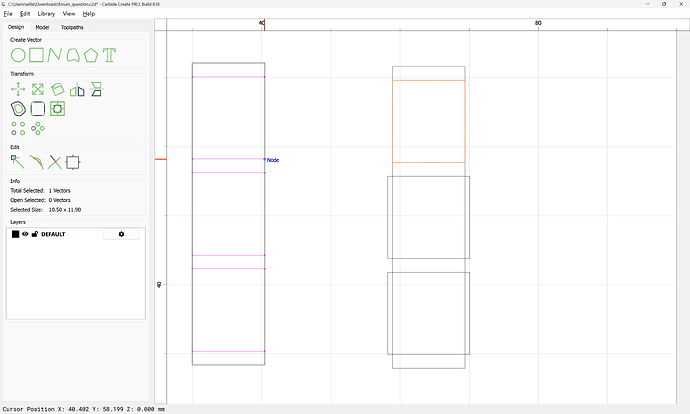Toggle the lock on DEFAULT layer
This screenshot has width=690, height=414.
35,234
